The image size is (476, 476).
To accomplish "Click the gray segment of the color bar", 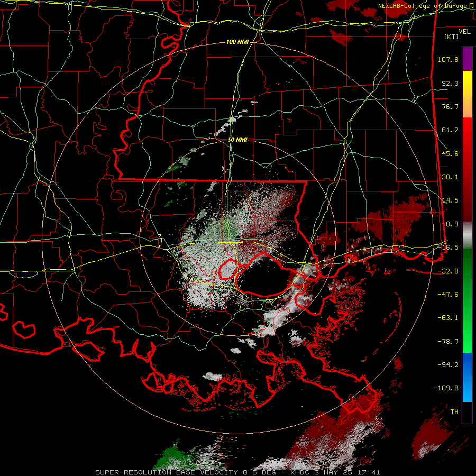I will coord(467,235).
